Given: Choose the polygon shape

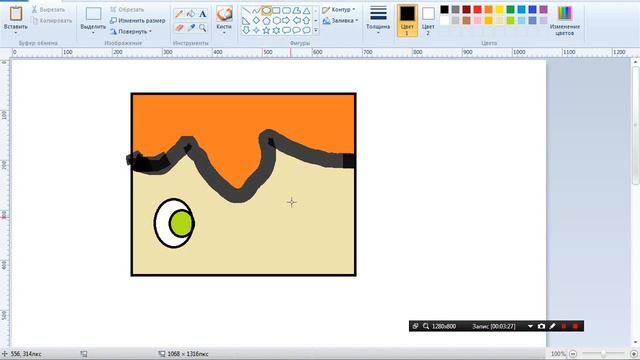Looking at the screenshot, I should [296, 11].
